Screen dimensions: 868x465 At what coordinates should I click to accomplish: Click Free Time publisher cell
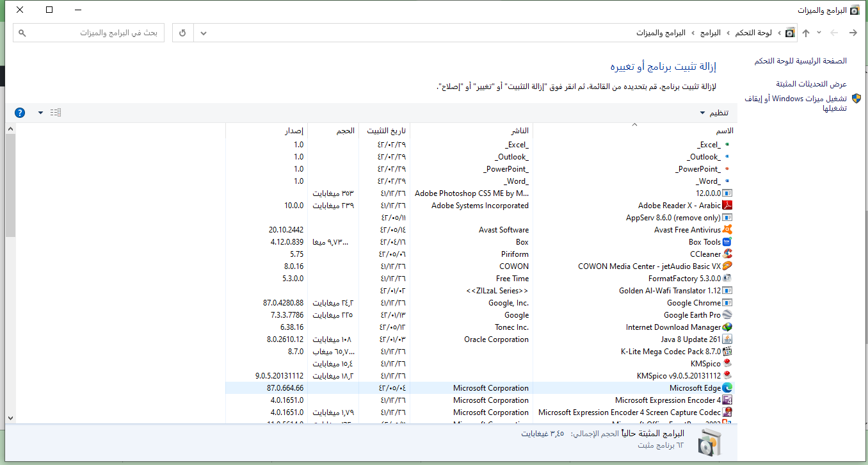[513, 279]
